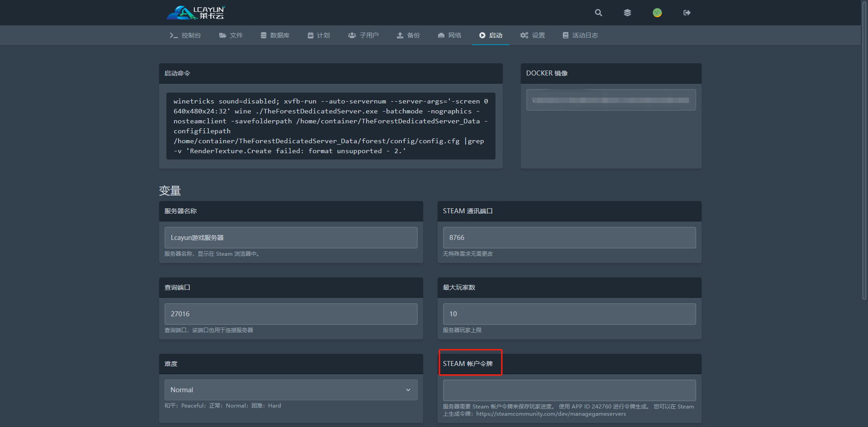Click the stacked layers icon in header
The image size is (868, 427).
[x=627, y=13]
